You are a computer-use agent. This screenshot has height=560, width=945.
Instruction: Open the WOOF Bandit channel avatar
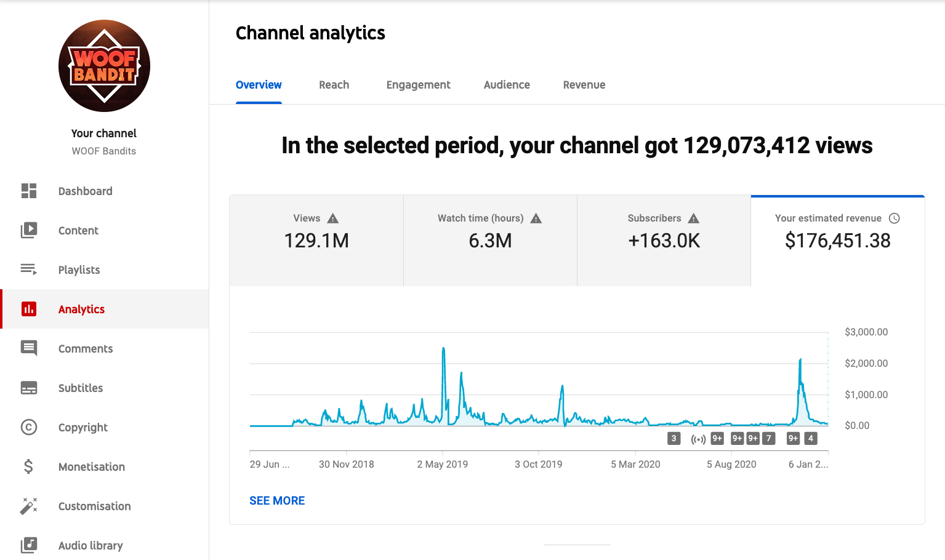coord(104,66)
